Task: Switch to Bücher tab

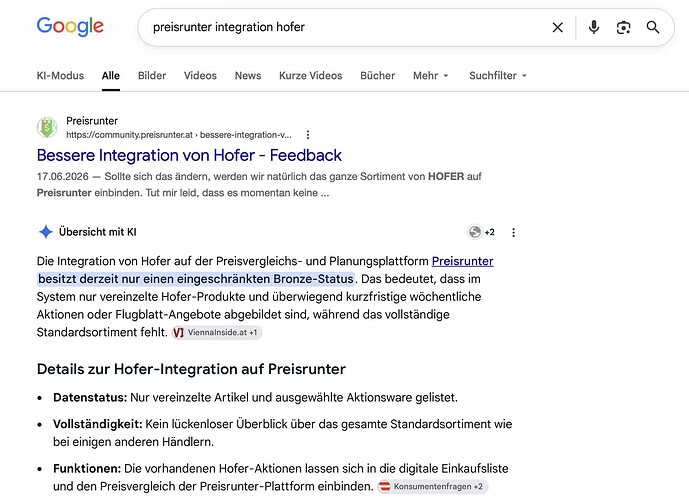Action: tap(377, 76)
